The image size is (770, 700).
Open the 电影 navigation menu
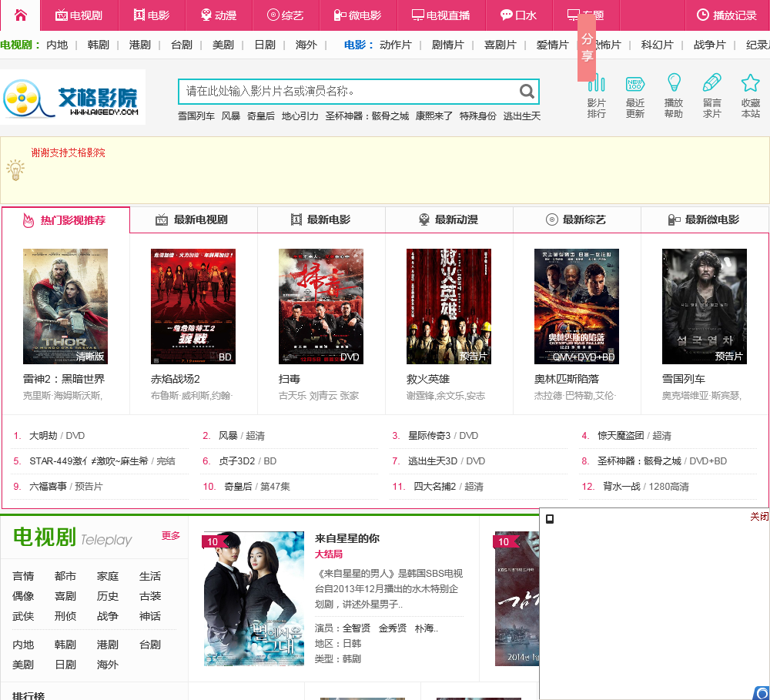tap(151, 15)
